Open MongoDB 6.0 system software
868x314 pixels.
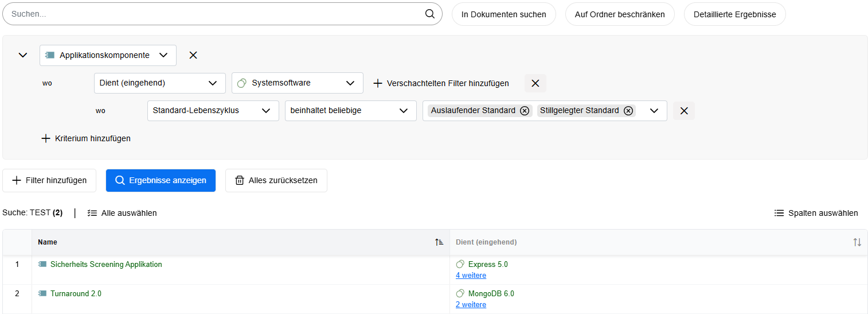pyautogui.click(x=491, y=293)
